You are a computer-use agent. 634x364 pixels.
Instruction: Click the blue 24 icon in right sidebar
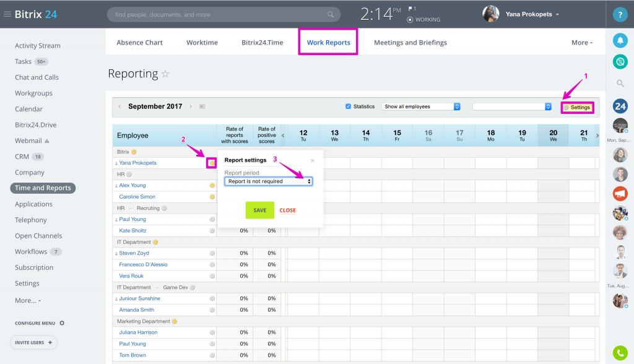point(620,106)
